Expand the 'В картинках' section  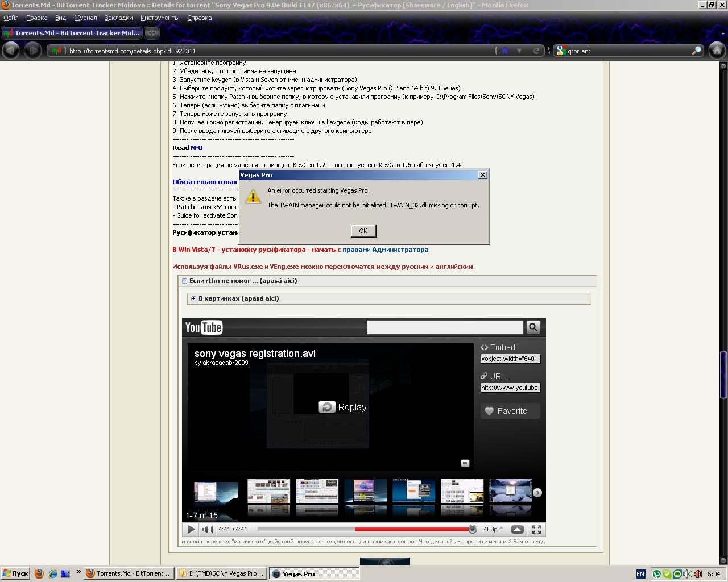click(193, 298)
